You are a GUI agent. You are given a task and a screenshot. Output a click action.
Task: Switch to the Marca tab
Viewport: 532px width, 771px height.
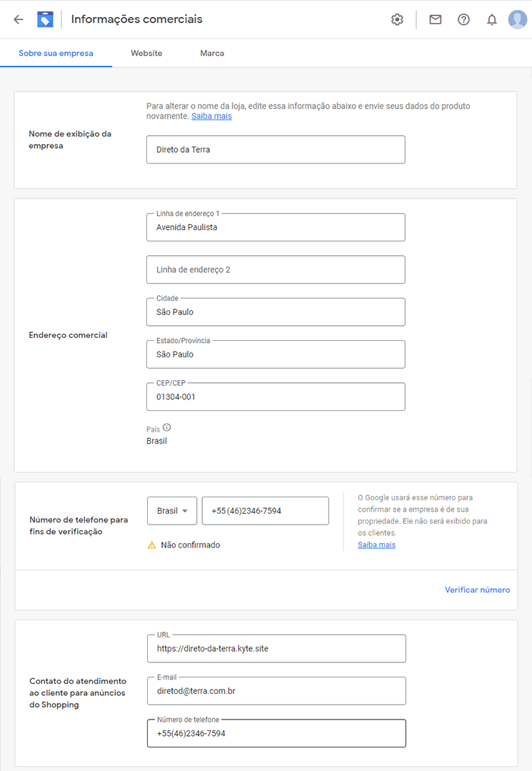tap(212, 53)
